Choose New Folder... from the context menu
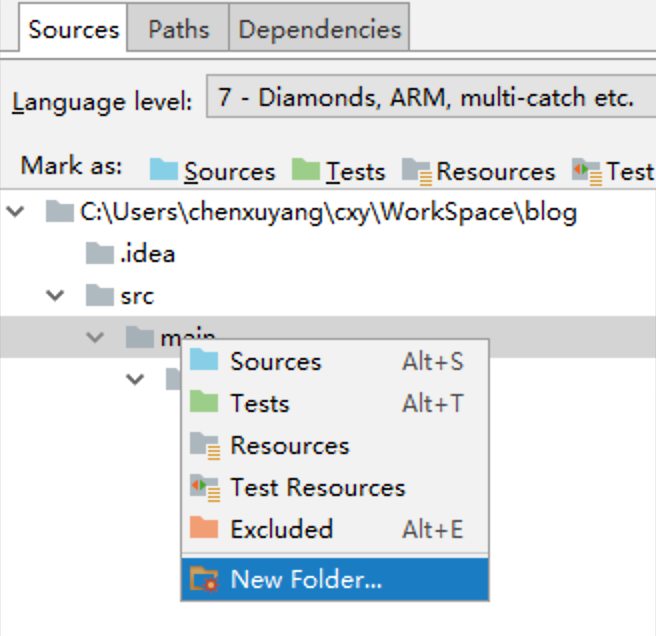 pos(306,578)
